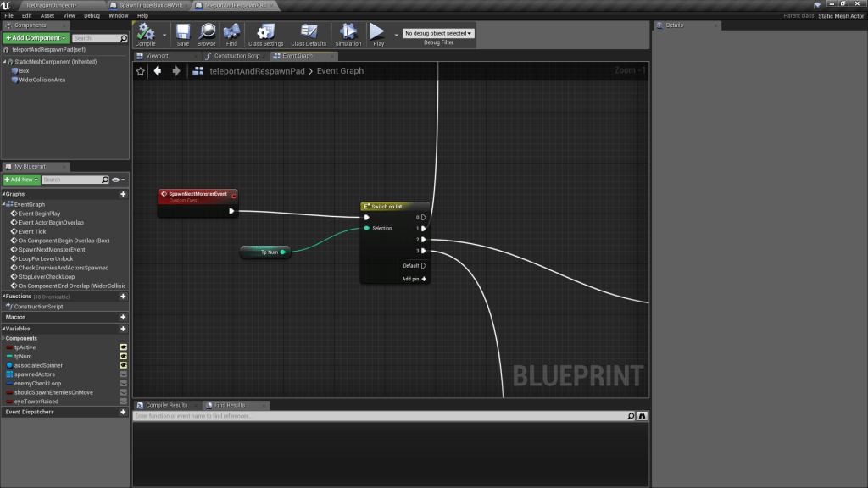Toggle visibility eye for associatedSpinner variable
Viewport: 868px width, 488px height.
[x=123, y=365]
